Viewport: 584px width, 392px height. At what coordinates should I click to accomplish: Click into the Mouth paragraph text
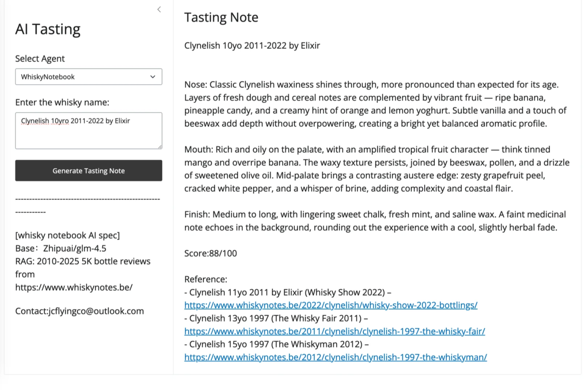366,169
